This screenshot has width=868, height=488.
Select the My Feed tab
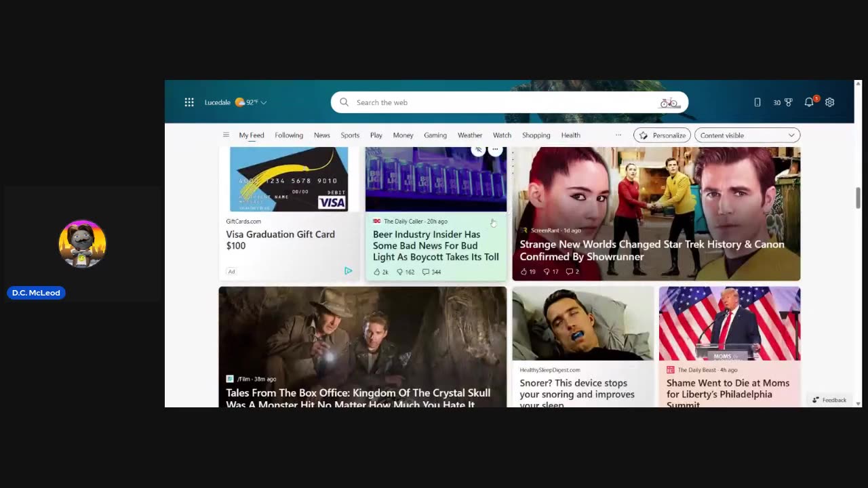[252, 136]
